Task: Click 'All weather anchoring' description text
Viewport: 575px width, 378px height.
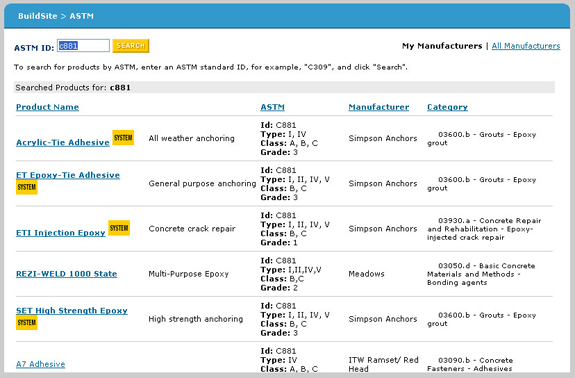Action: click(191, 138)
